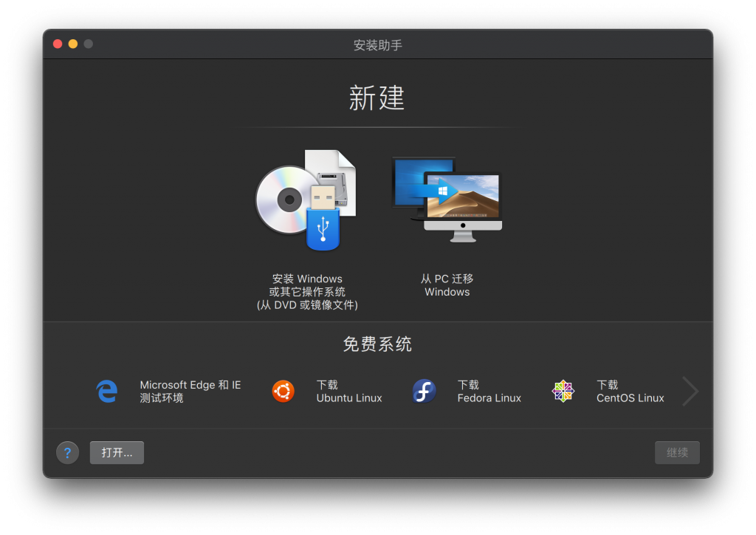The width and height of the screenshot is (756, 535).
Task: Choose 下载 Fedora Linux text
Action: [x=489, y=391]
